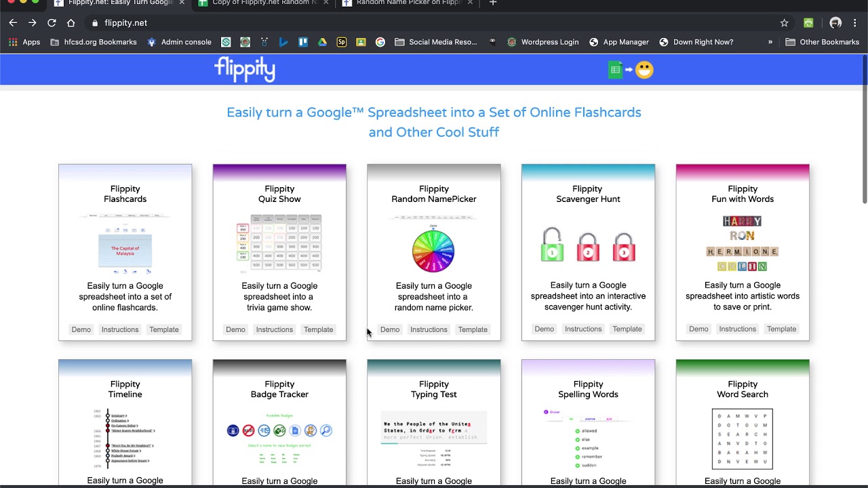Open the Adobe Spark bookmark icon

click(x=342, y=42)
